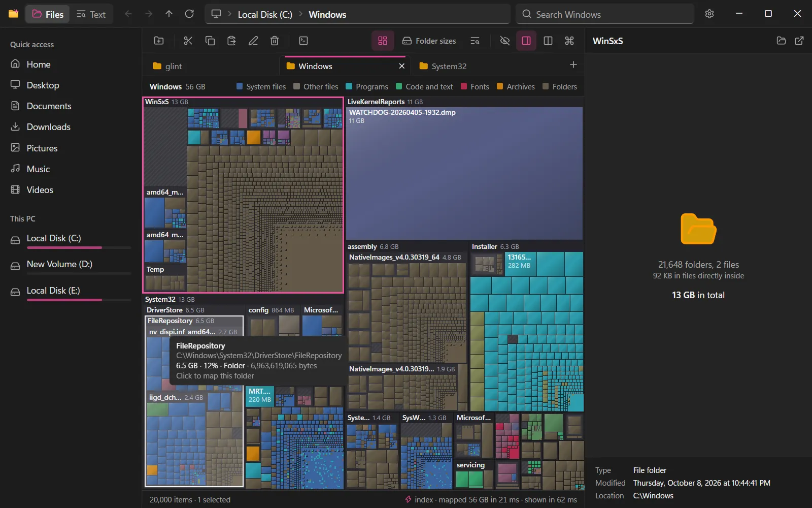Click the refresh button

tap(189, 14)
